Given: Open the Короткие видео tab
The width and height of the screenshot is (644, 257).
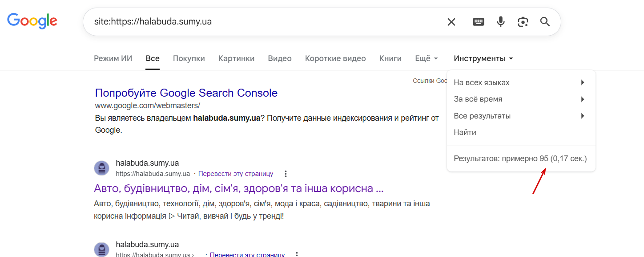Looking at the screenshot, I should coord(335,58).
